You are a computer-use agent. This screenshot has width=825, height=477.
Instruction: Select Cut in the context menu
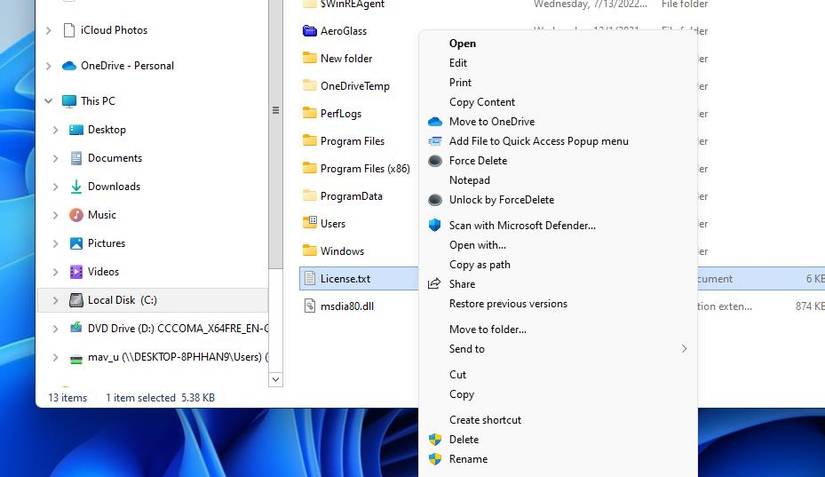(458, 374)
